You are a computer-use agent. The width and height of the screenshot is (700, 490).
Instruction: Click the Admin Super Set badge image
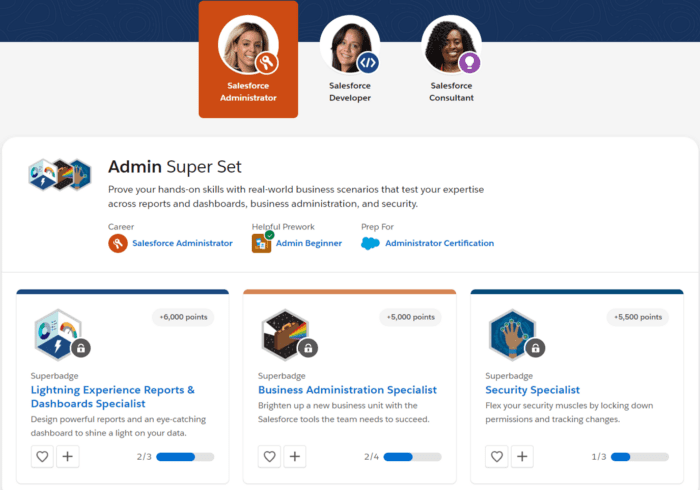coord(53,174)
